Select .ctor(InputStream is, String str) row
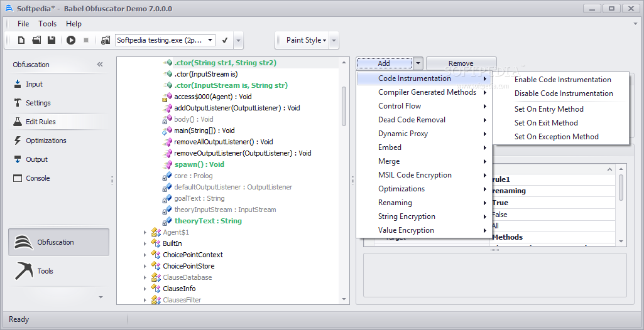Image resolution: width=644 pixels, height=330 pixels. (x=231, y=86)
